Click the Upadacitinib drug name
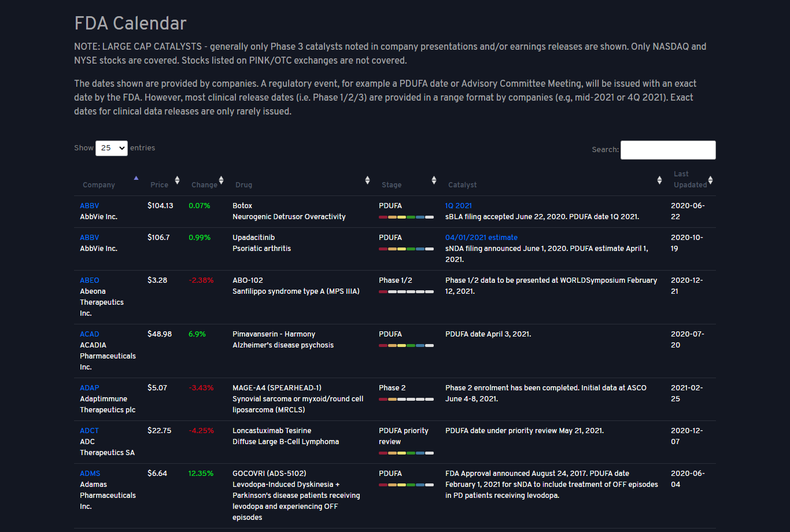Image resolution: width=790 pixels, height=532 pixels. click(253, 238)
